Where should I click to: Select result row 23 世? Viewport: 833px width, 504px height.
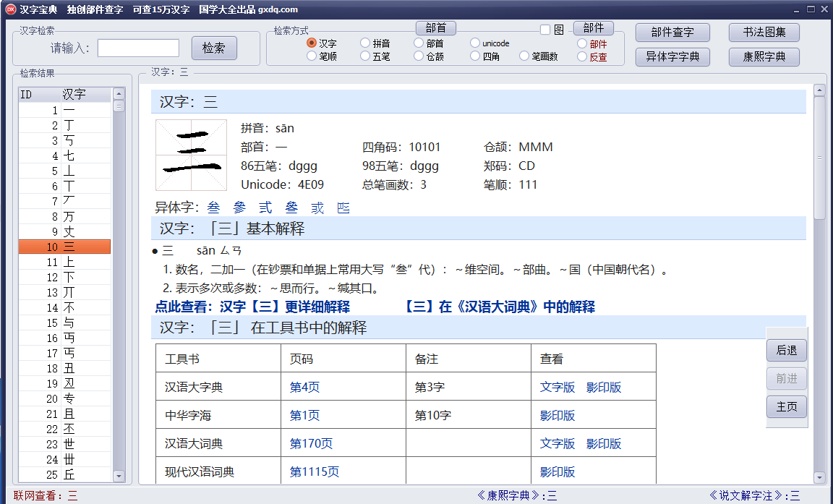click(65, 444)
